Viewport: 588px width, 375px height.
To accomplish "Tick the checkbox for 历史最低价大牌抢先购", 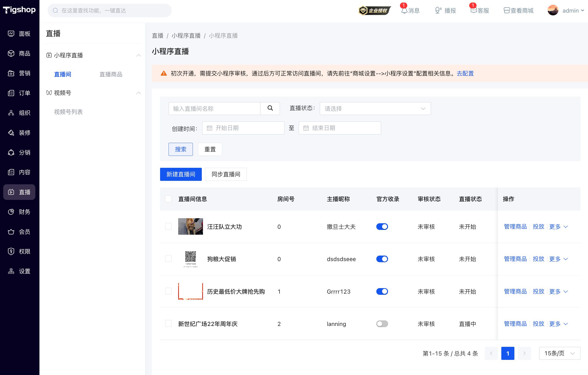I will (168, 291).
